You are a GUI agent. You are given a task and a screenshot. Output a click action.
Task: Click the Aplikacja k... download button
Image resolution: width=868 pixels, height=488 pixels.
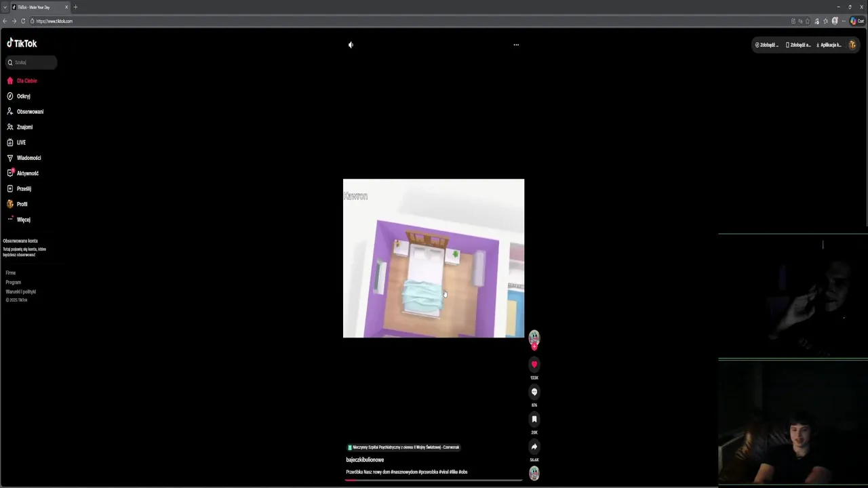click(x=829, y=45)
